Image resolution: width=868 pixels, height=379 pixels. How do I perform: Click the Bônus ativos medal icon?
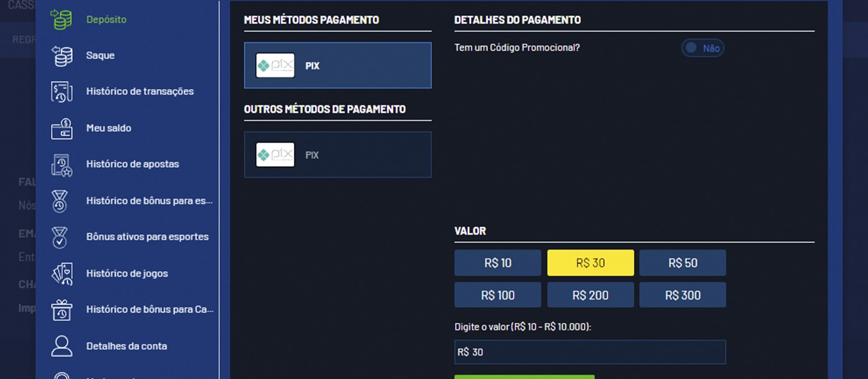coord(60,237)
